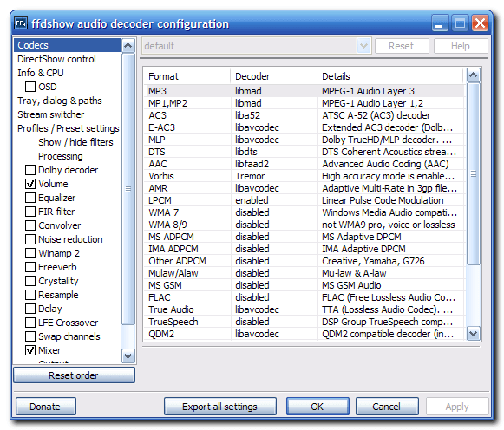Select the Info & CPU page
Viewport: 504px width, 430px height.
(x=41, y=73)
